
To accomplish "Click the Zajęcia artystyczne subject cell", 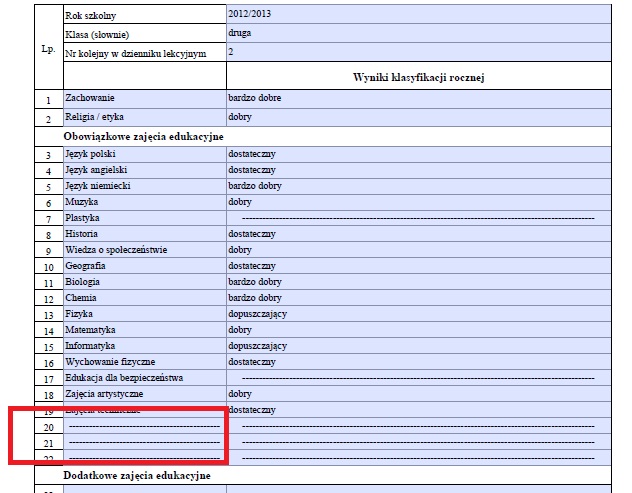I will click(x=145, y=394).
